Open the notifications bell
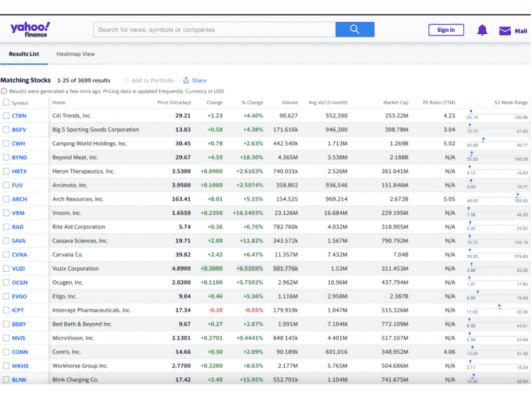This screenshot has height=397, width=532. [x=482, y=30]
